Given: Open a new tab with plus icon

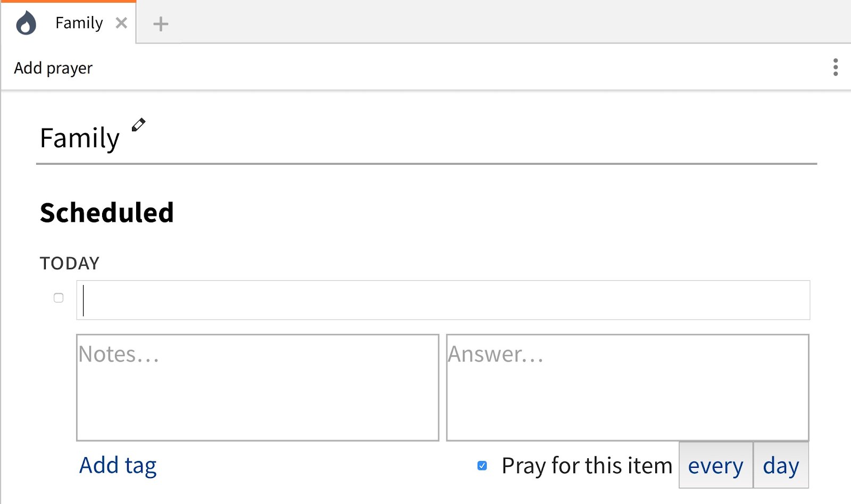Looking at the screenshot, I should pos(161,24).
